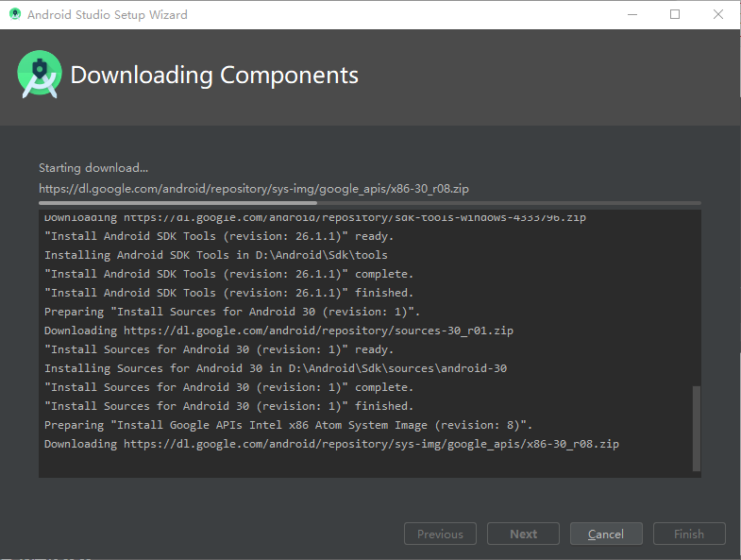This screenshot has height=560, width=741.
Task: Select the log line installing SDK Tools in D:\Android\Sdk\tools
Action: (x=216, y=255)
